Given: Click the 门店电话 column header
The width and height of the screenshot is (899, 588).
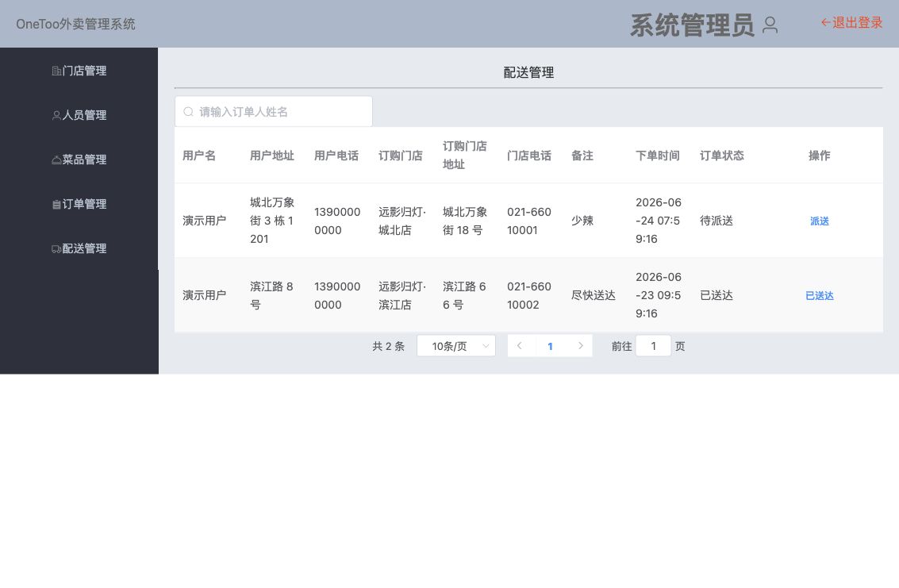Looking at the screenshot, I should (528, 156).
